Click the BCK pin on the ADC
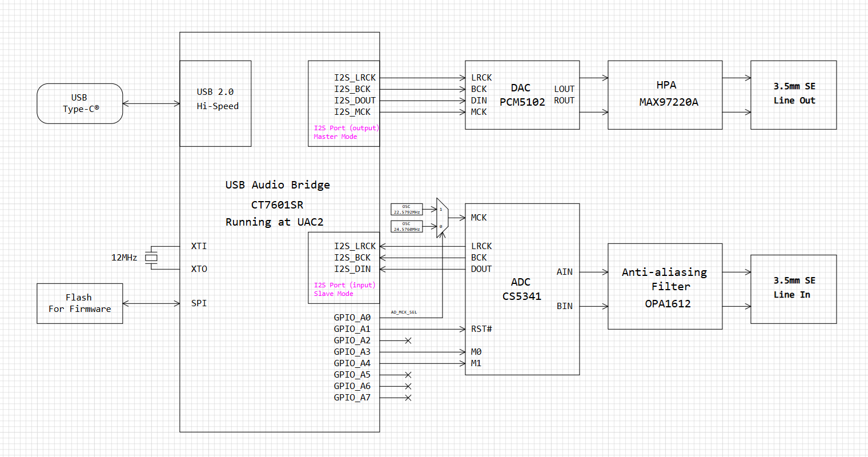Viewport: 868px width, 457px height. pos(479,258)
